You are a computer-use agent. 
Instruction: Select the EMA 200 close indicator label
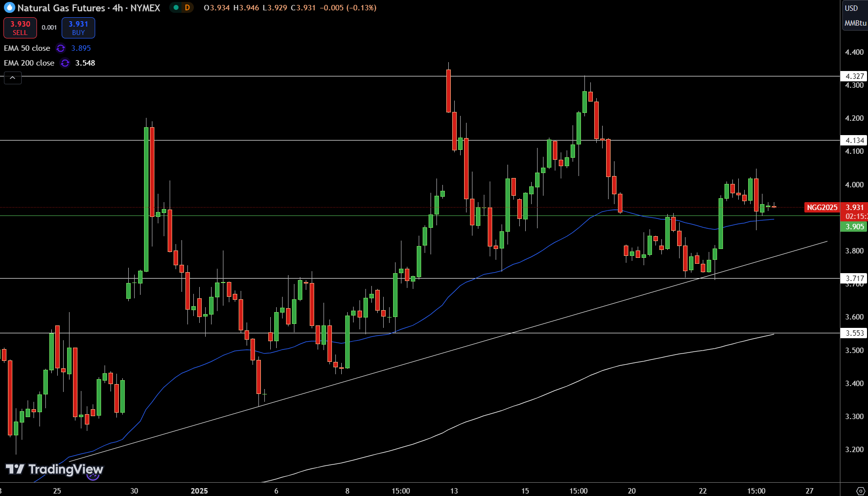pyautogui.click(x=29, y=63)
